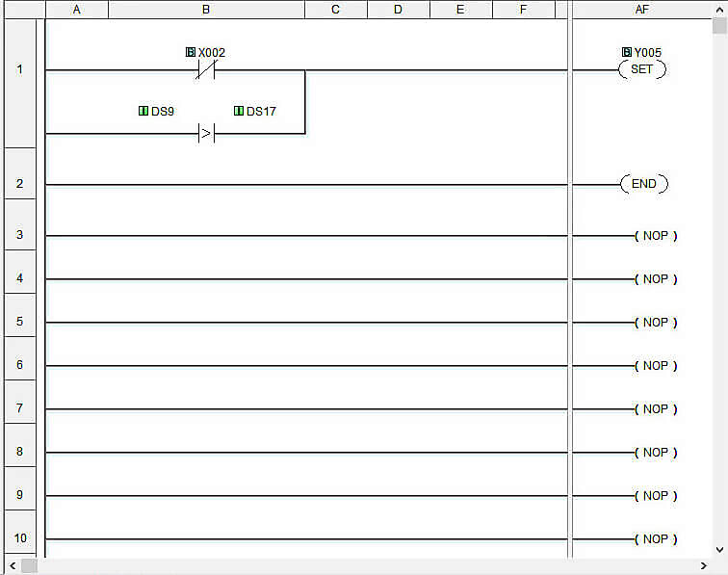Select the greater-than compare contact symbol
The width and height of the screenshot is (728, 575).
(x=206, y=134)
